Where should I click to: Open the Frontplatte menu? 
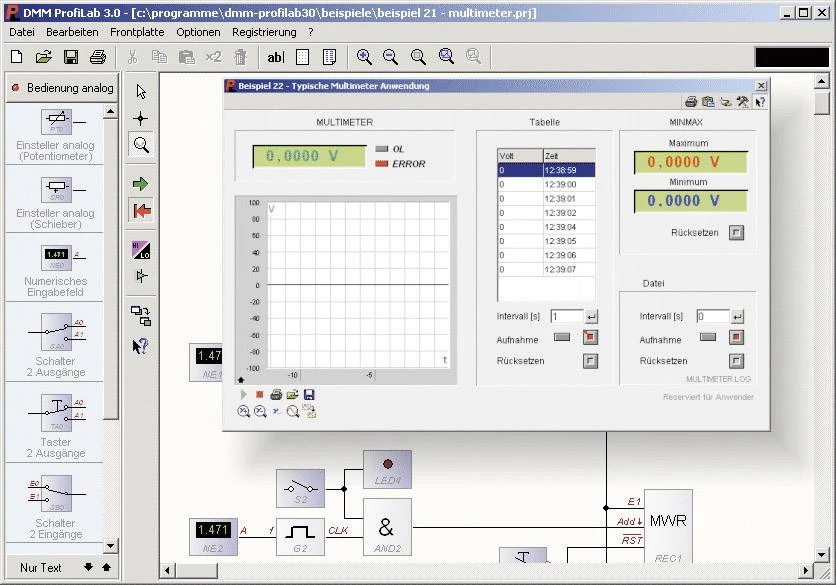pos(137,32)
